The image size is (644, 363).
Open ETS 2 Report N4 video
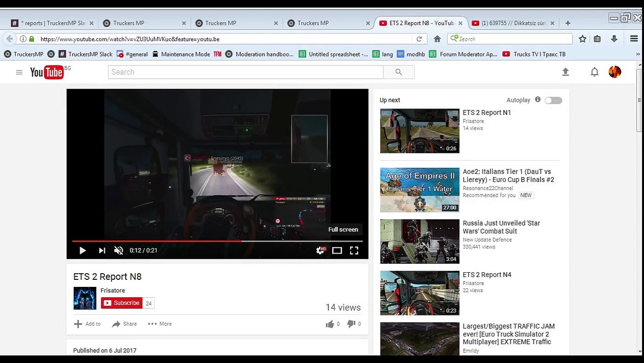[487, 275]
